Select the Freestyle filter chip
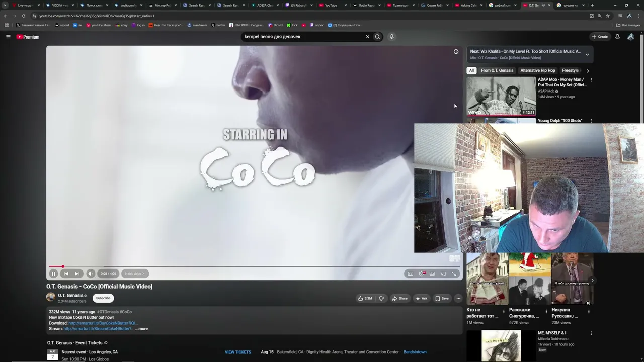The width and height of the screenshot is (644, 362). tap(571, 70)
